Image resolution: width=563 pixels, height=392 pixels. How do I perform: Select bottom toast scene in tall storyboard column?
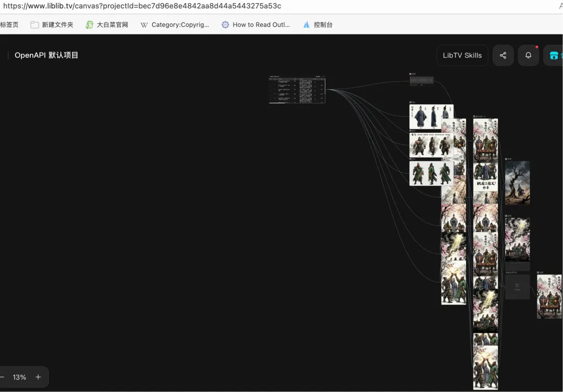[485, 367]
